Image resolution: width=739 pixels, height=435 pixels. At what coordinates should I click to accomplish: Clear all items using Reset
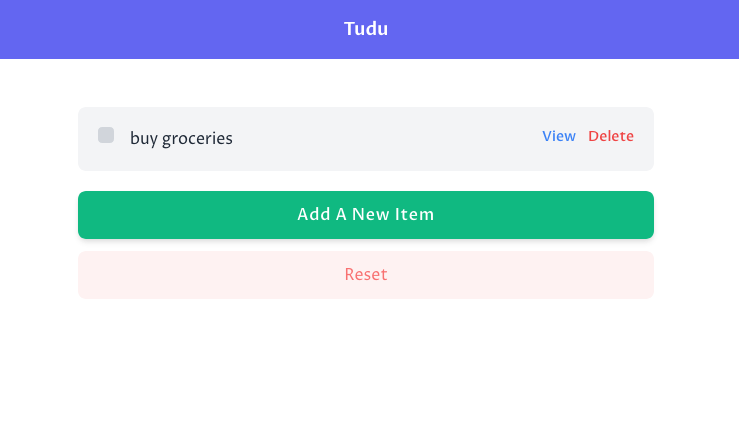[366, 275]
